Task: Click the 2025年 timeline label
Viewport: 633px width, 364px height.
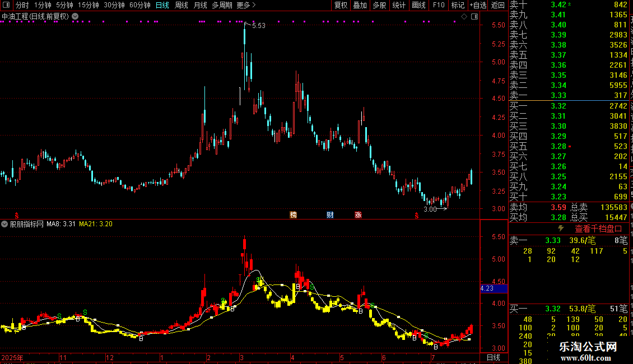Action: tap(12, 357)
